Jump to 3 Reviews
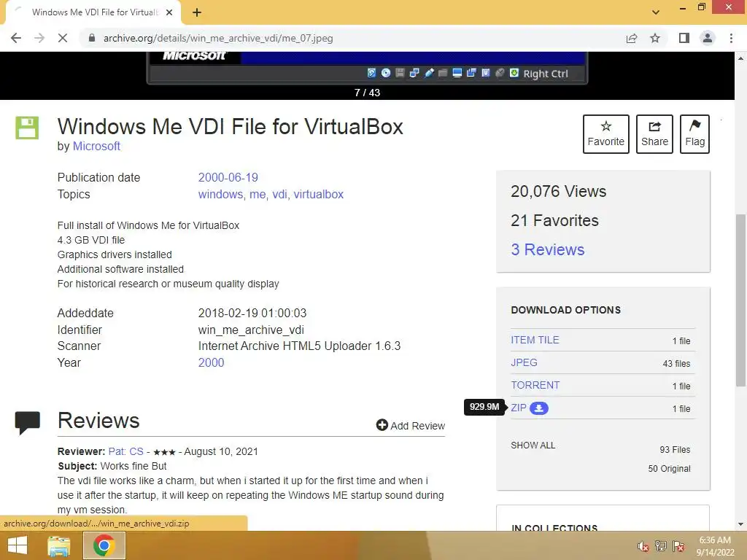Viewport: 747px width, 560px height. point(547,249)
